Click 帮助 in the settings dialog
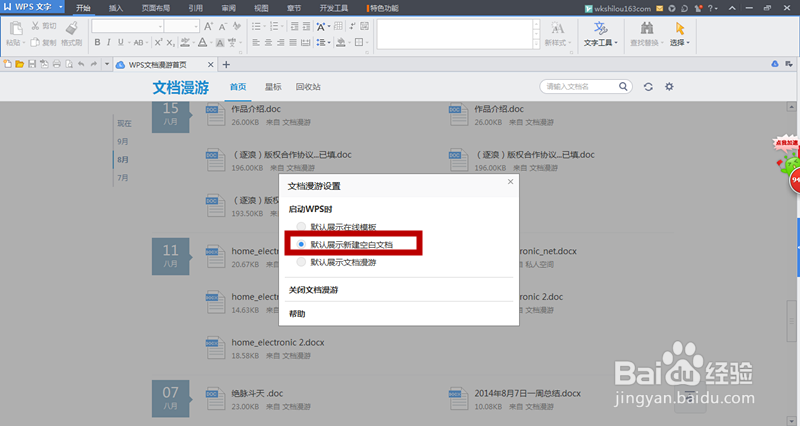Screen dimensions: 800x426 coord(297,314)
